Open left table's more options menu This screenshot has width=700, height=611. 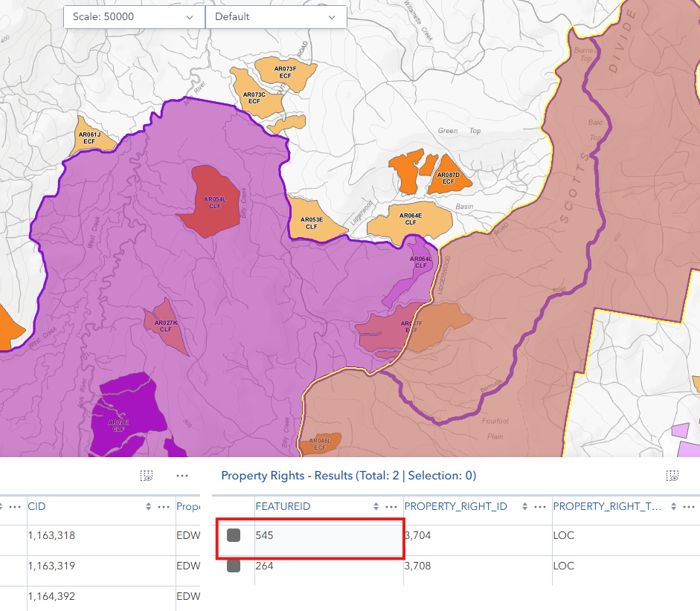(182, 476)
